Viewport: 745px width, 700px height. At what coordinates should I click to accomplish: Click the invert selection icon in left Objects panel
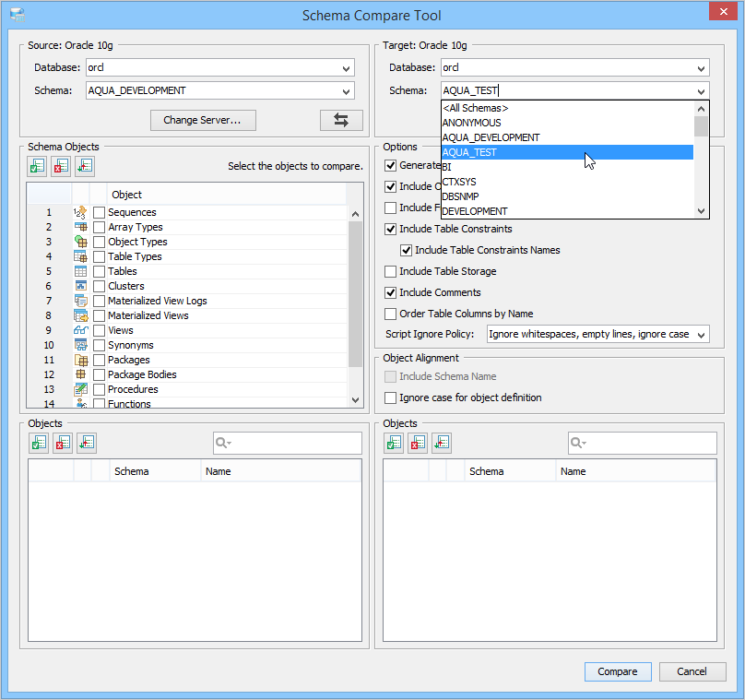[87, 443]
